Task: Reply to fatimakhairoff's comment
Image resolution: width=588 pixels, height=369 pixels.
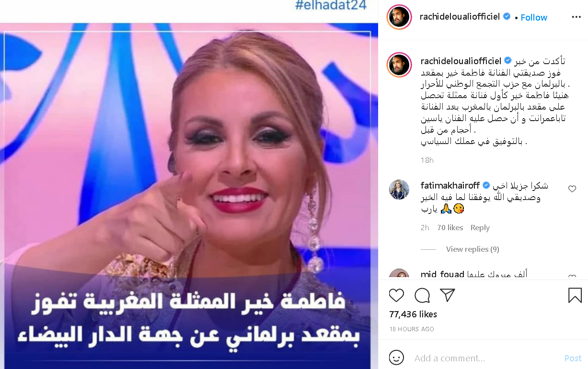Action: tap(480, 228)
